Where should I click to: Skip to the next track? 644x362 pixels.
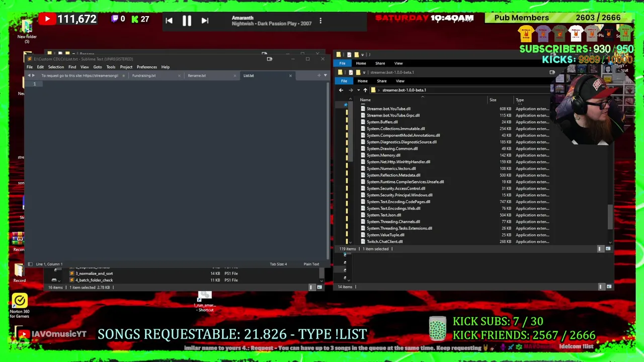coord(205,21)
